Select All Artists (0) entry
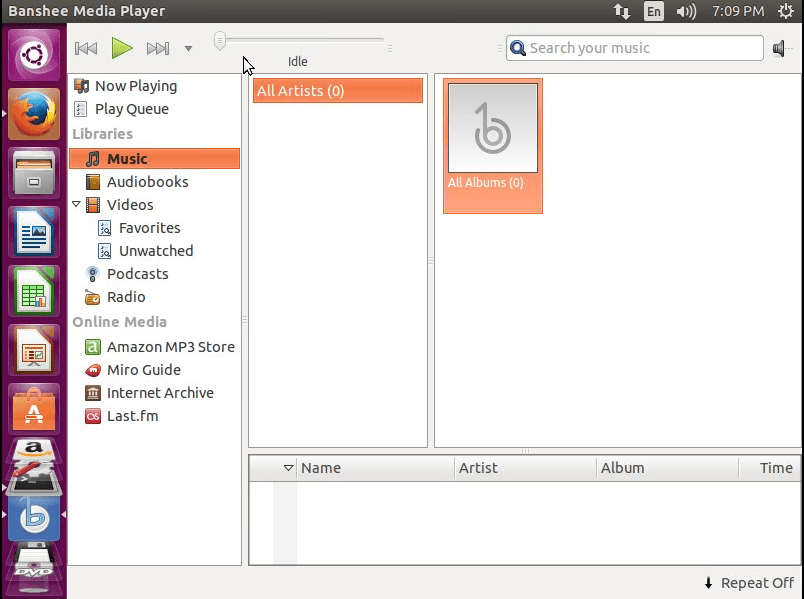Viewport: 804px width, 599px height. point(338,91)
